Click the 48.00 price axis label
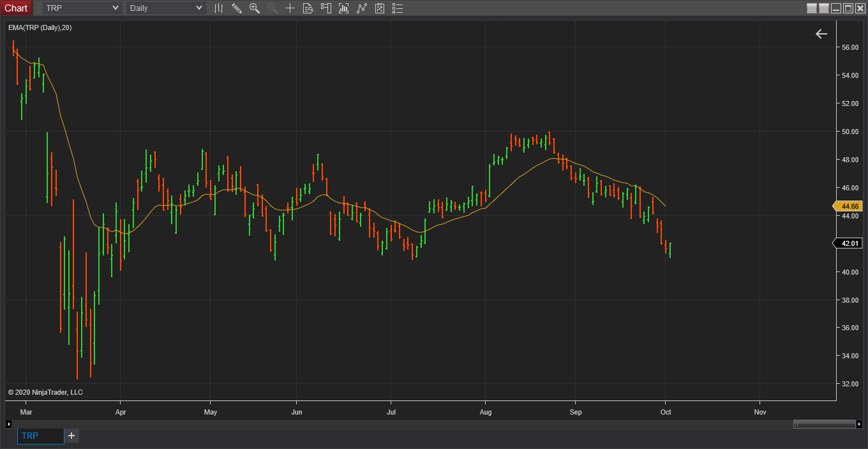868x449 pixels. (x=849, y=160)
